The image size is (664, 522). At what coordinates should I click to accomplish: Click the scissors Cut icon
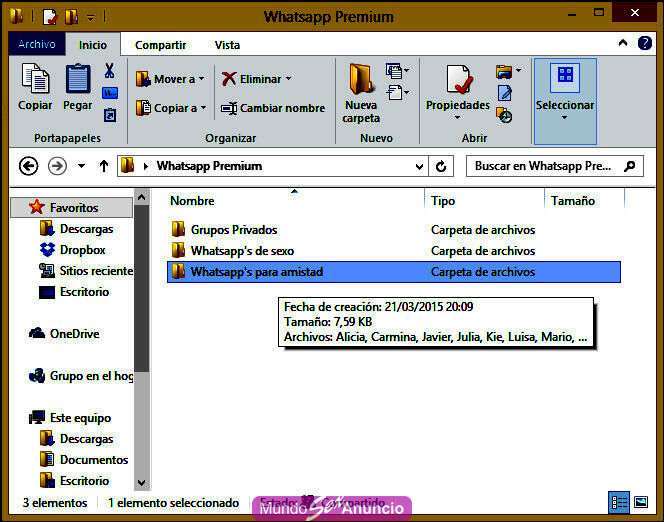[x=110, y=71]
